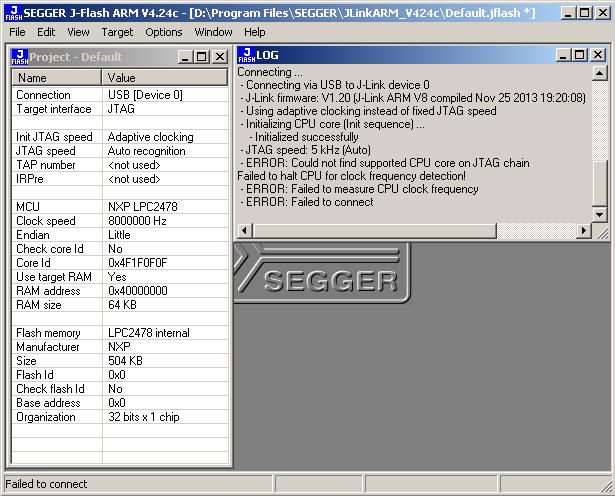Click the LOG horizontal scrollbar thumb
The image size is (615, 496).
tap(375, 231)
